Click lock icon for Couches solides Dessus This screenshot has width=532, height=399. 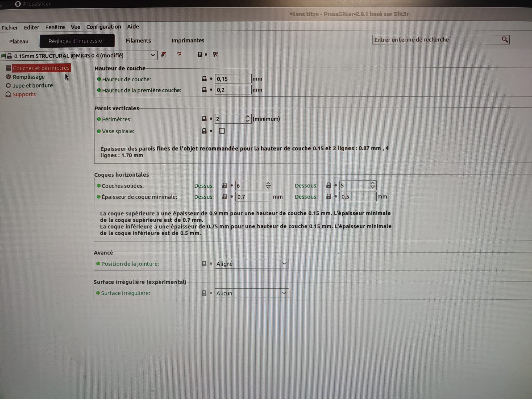[225, 185]
